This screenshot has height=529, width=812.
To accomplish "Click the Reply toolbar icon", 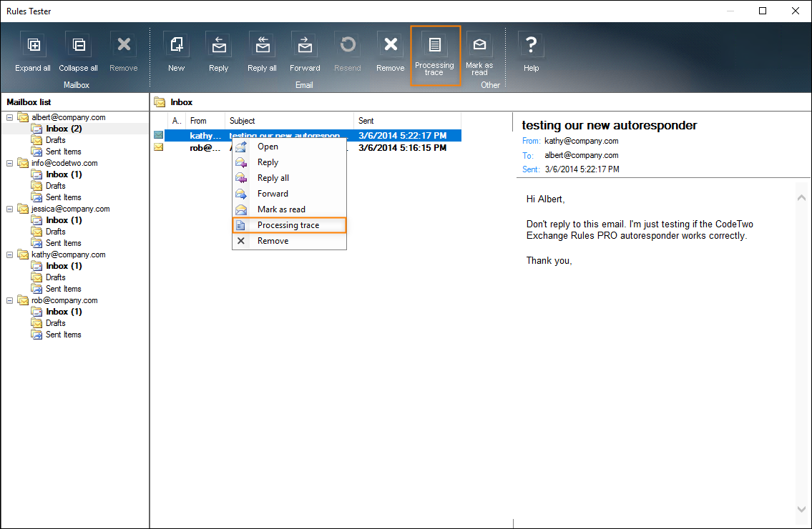I will click(218, 45).
